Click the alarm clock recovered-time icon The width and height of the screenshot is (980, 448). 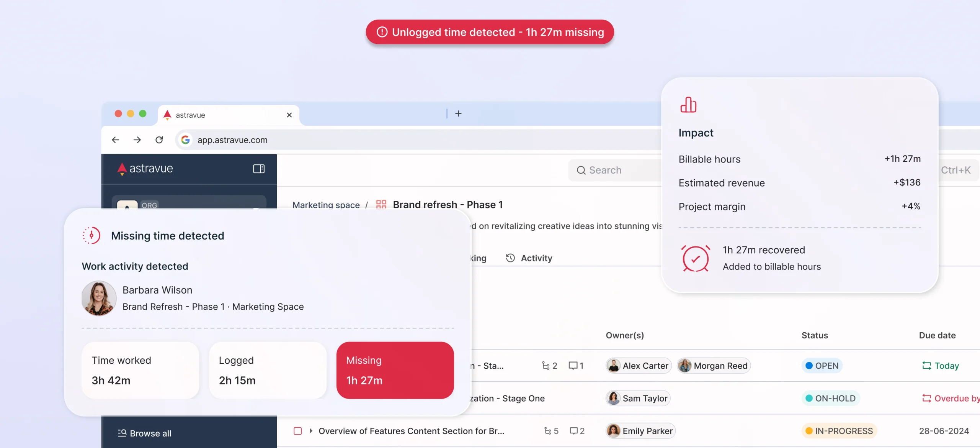click(x=696, y=258)
